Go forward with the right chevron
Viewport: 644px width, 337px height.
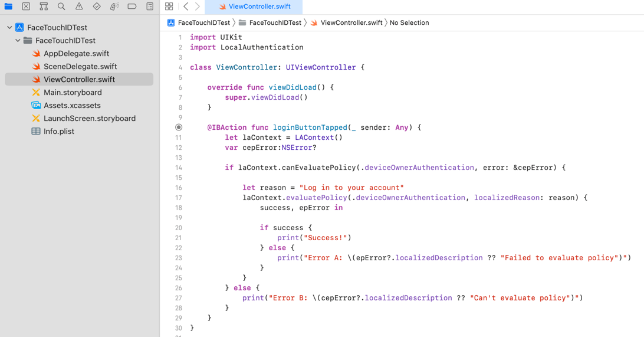pos(198,6)
